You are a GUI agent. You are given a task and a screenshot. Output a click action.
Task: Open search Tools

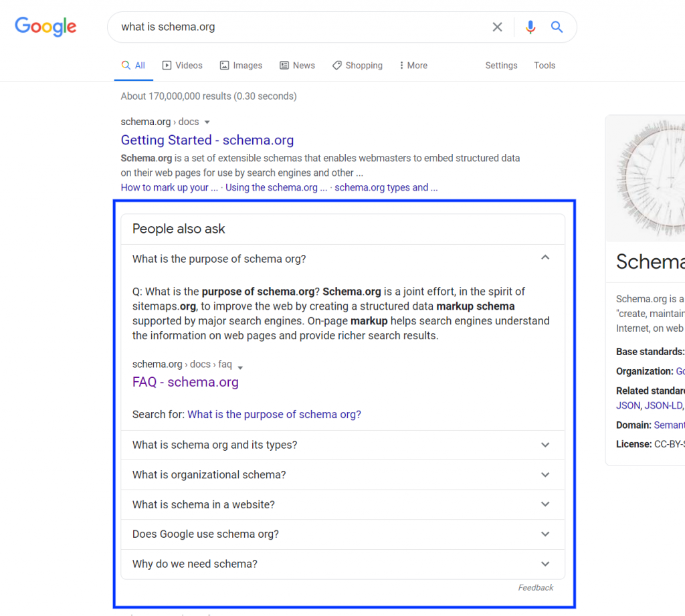tap(545, 66)
